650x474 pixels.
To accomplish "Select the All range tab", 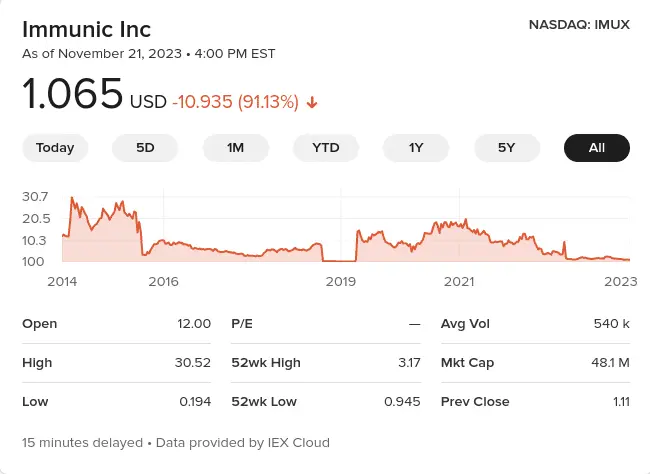I will tap(597, 148).
